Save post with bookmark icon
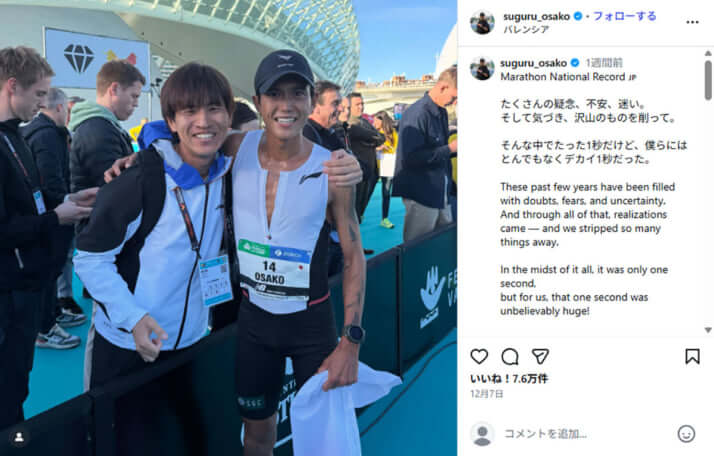The width and height of the screenshot is (714, 456). point(692,356)
